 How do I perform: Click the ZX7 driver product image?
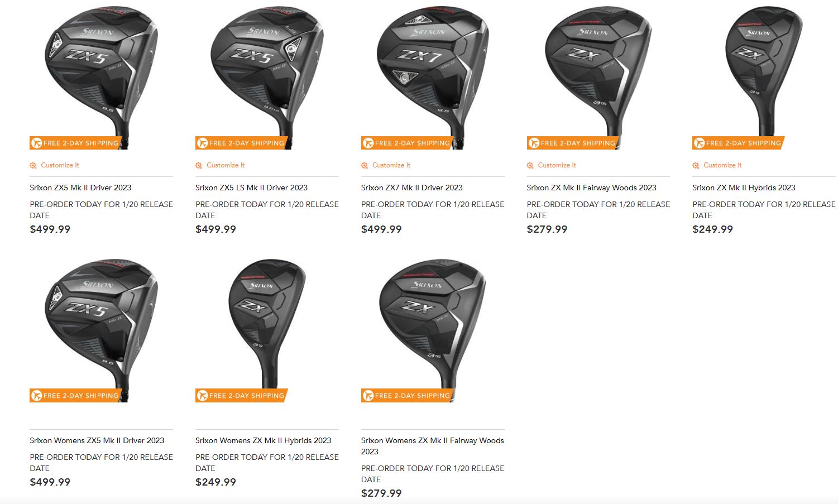pos(433,75)
